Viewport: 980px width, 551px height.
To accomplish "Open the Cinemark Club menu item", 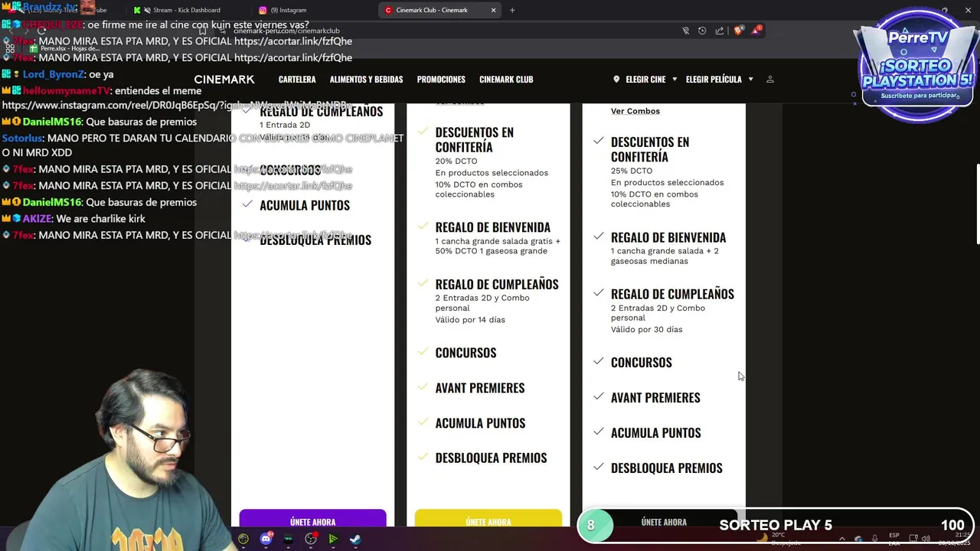I will tap(506, 80).
